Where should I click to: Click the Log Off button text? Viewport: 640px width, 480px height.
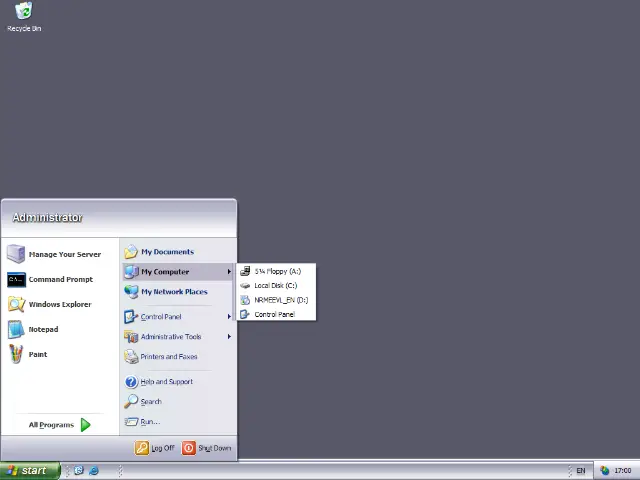pyautogui.click(x=163, y=448)
